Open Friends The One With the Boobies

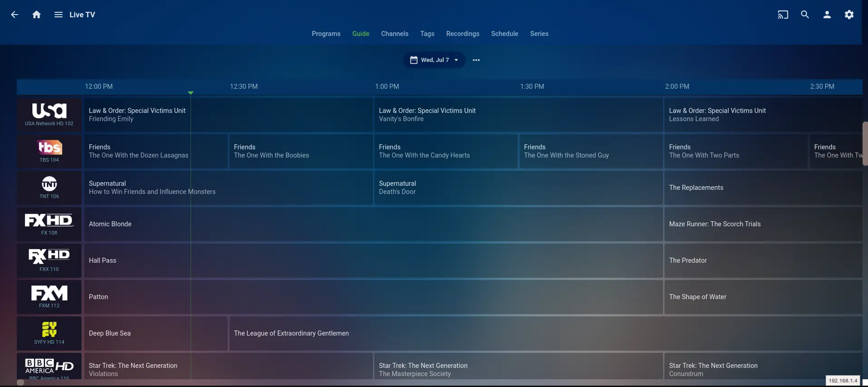tap(301, 152)
